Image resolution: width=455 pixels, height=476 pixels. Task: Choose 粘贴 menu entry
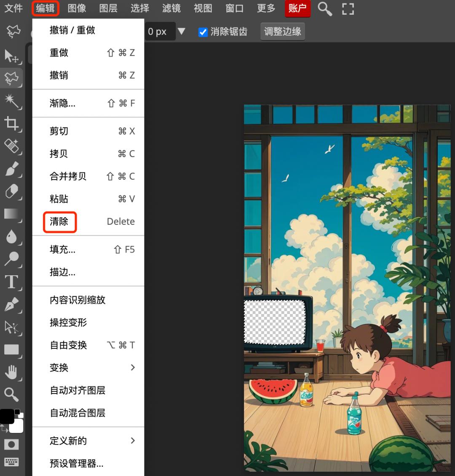(x=88, y=199)
